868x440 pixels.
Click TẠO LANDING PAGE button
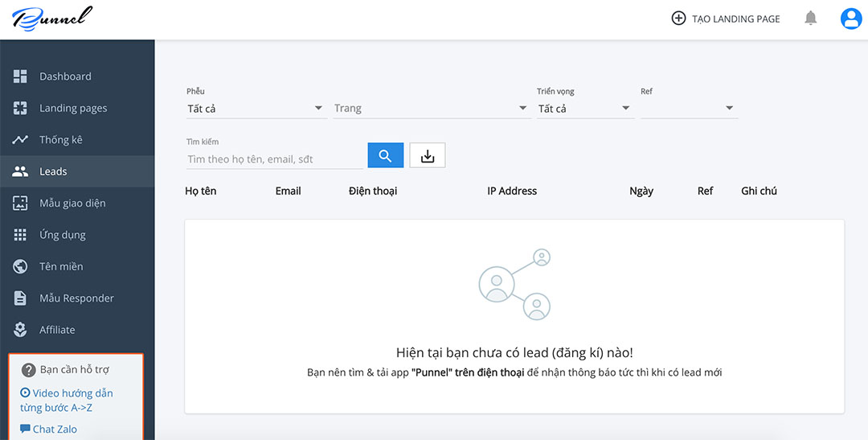point(726,19)
